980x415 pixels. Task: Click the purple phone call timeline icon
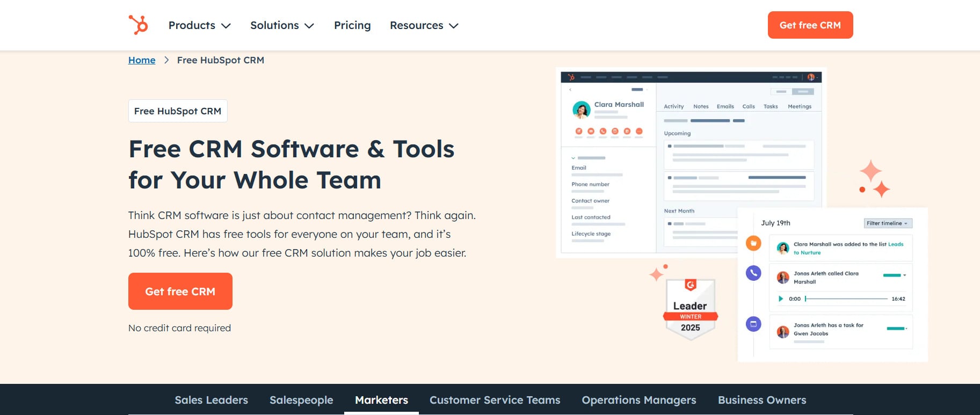click(x=753, y=273)
